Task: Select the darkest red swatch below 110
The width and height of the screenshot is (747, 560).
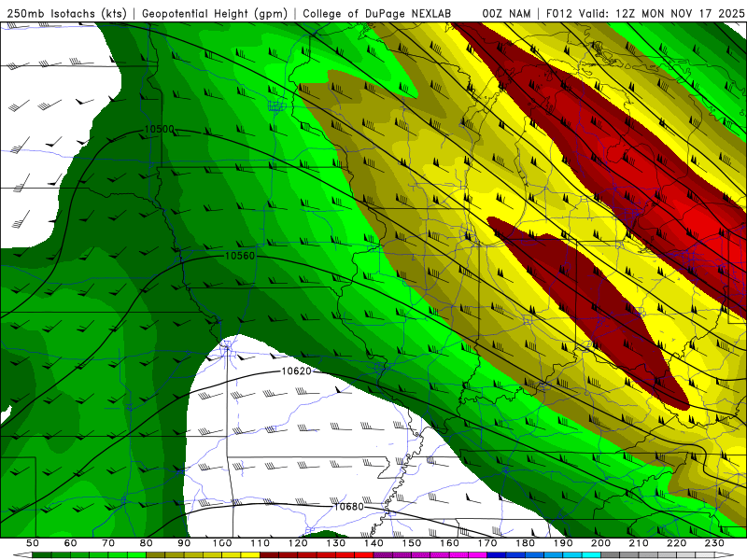Action: coord(269,554)
